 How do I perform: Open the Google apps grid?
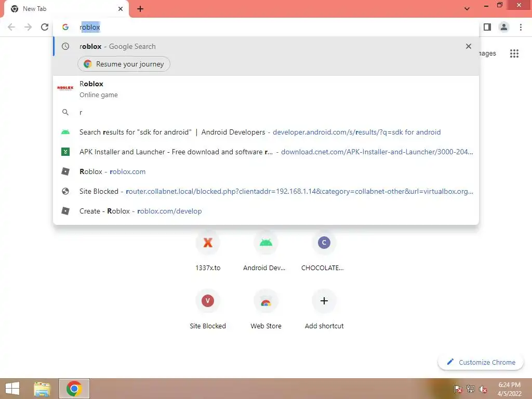coord(514,54)
